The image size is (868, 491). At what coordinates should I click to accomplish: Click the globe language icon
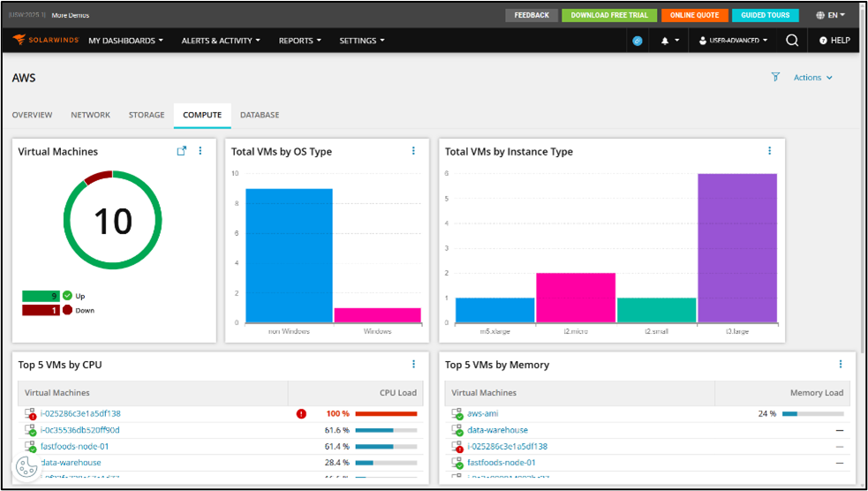tap(820, 16)
